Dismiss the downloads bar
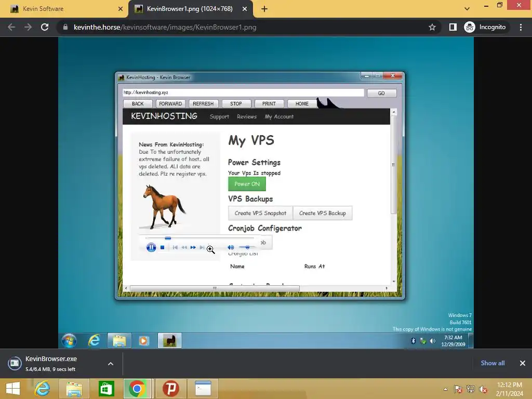Viewport: 532px width, 399px height. [x=523, y=363]
